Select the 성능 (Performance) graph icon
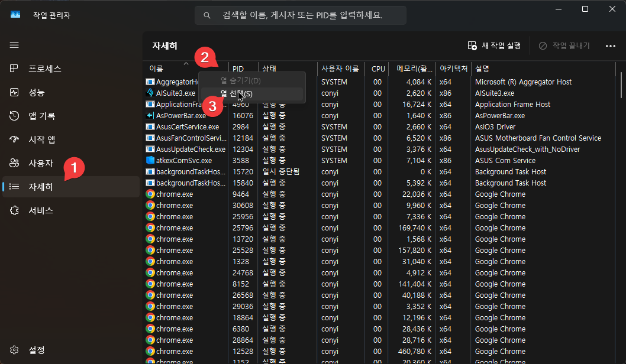 (14, 92)
